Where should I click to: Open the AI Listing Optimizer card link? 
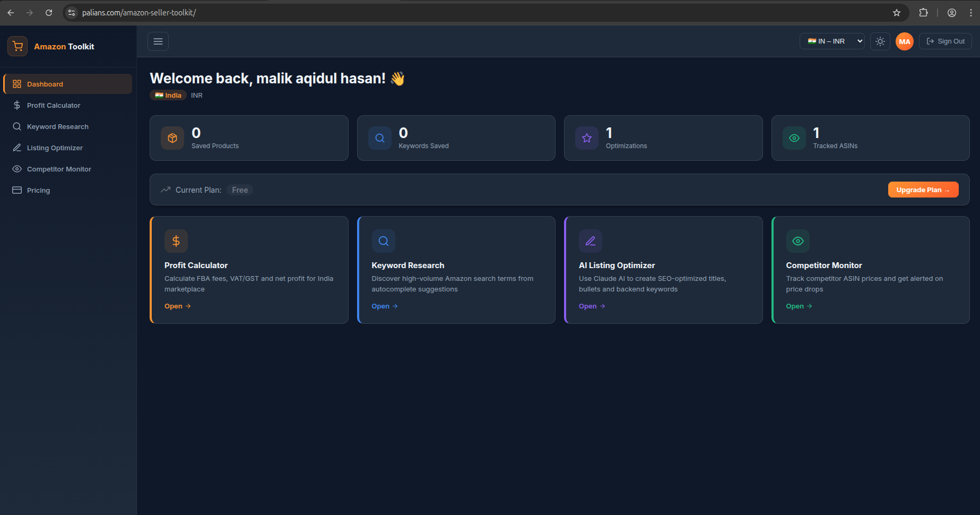point(592,306)
